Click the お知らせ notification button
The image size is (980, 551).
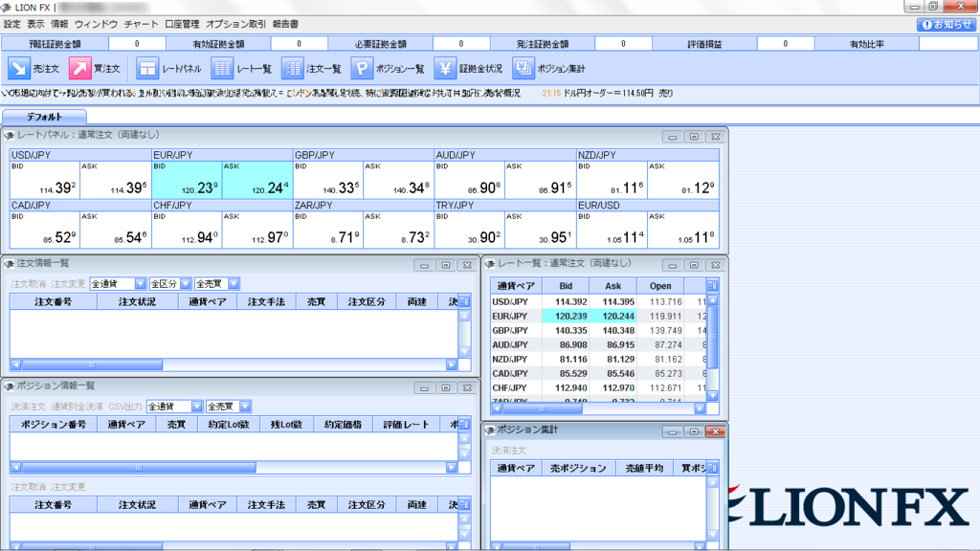(947, 24)
